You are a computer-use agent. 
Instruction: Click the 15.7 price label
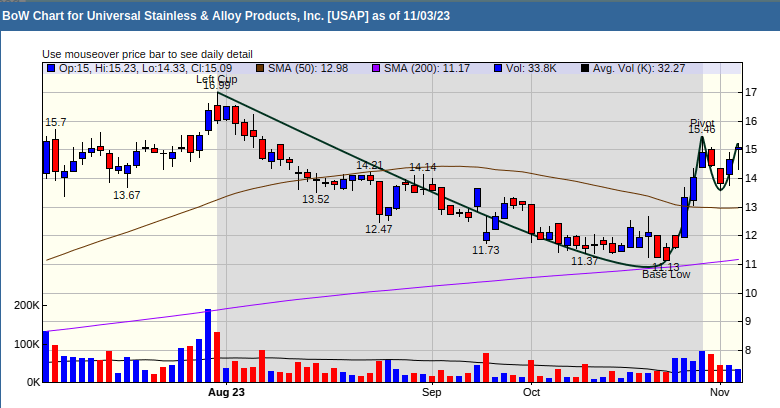pyautogui.click(x=56, y=122)
